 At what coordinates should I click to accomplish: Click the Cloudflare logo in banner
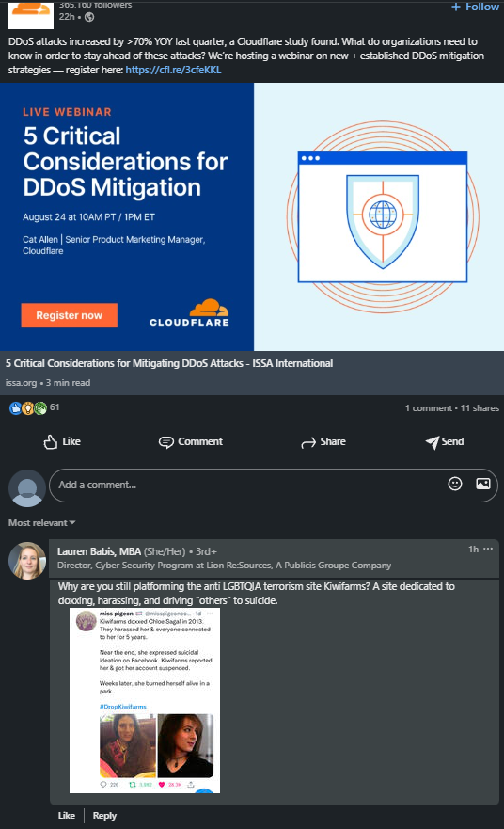point(190,312)
